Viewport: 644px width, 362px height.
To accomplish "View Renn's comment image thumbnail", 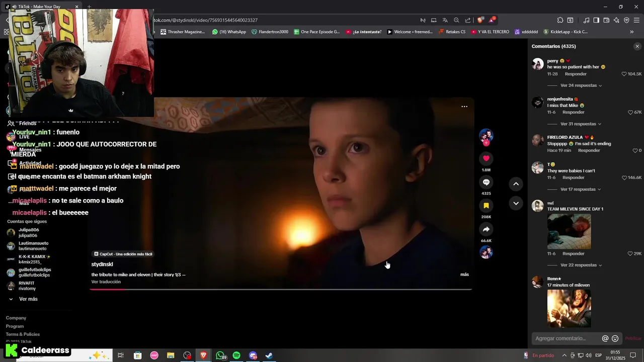I will pyautogui.click(x=569, y=309).
